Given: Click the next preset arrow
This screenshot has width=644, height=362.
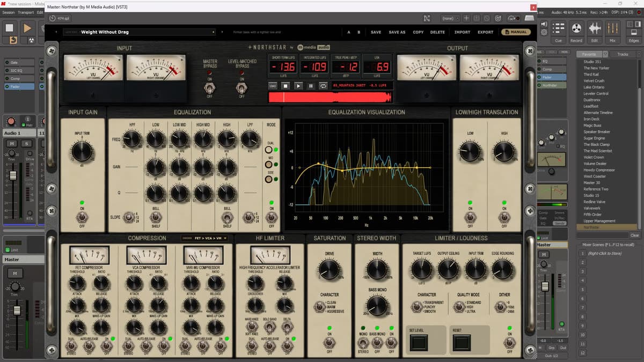Looking at the screenshot, I should (x=222, y=32).
